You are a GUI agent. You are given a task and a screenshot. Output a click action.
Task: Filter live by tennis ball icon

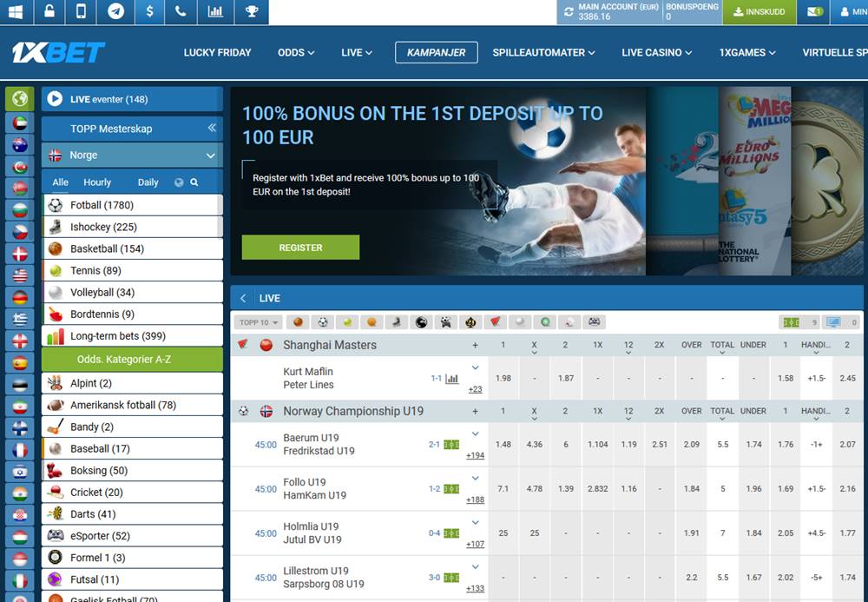tap(347, 321)
